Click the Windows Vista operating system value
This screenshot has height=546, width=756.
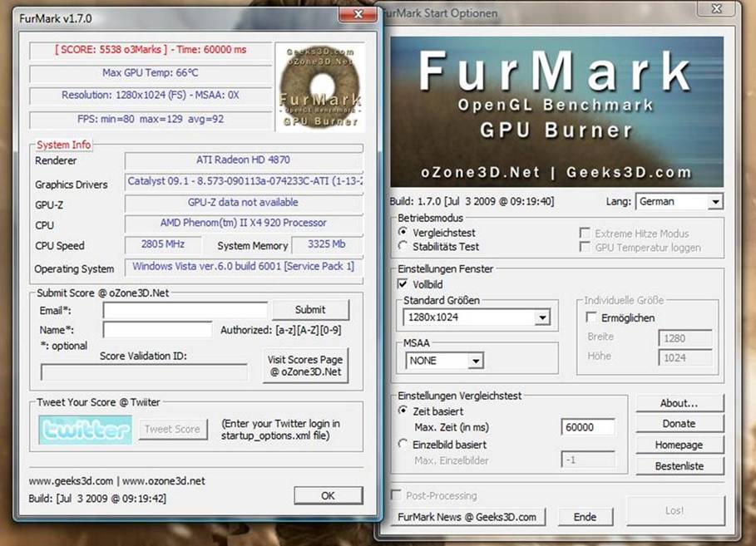pos(243,267)
